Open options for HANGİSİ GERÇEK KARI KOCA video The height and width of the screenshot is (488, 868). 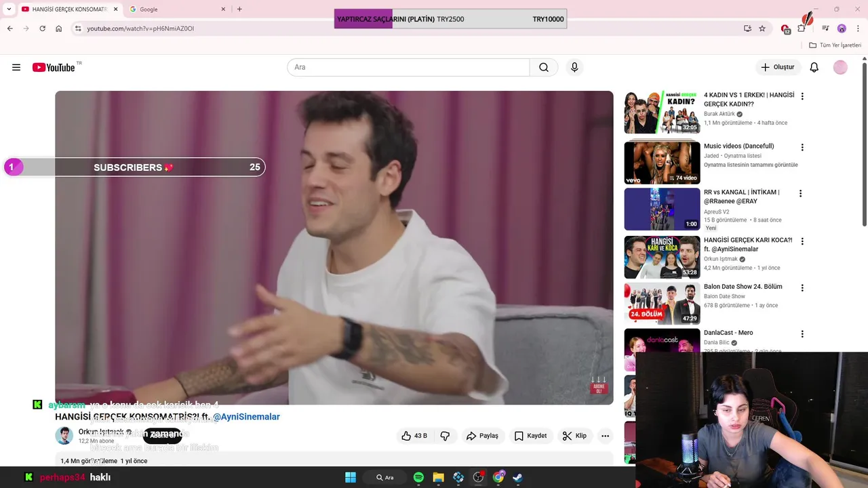[x=802, y=241]
